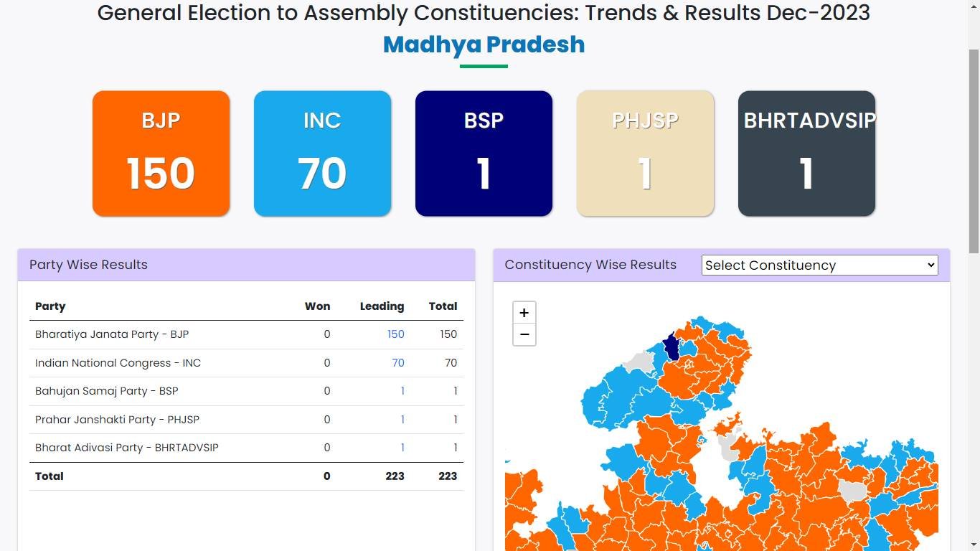Viewport: 980px width, 551px height.
Task: Open Bharat Adivasi Party leading count link
Action: [402, 448]
